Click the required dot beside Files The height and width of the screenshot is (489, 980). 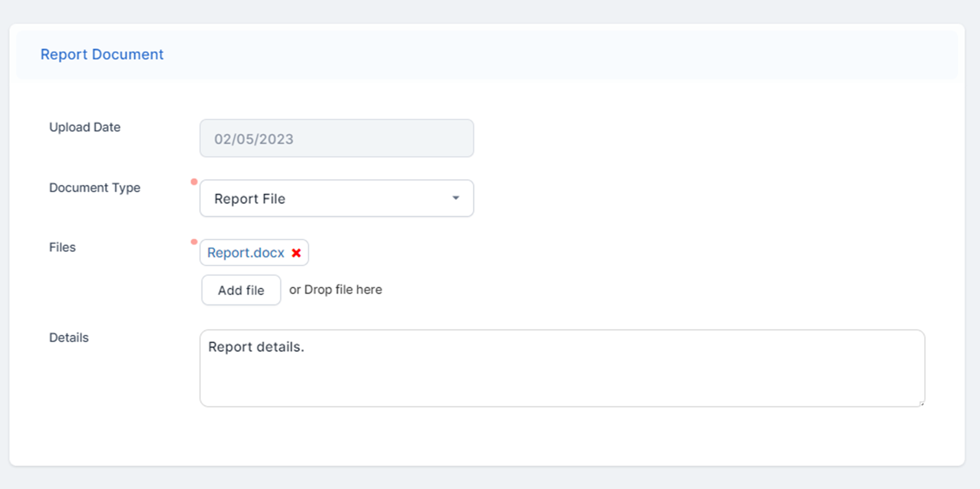click(x=194, y=242)
